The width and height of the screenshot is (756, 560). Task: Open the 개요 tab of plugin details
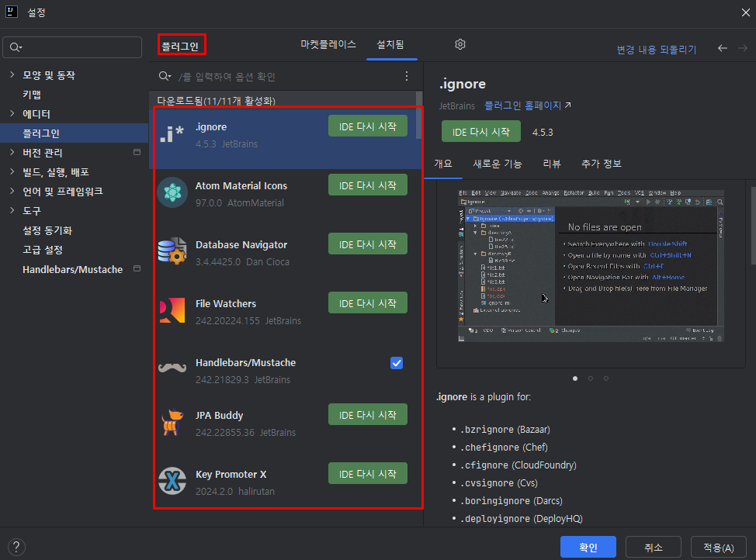point(443,164)
